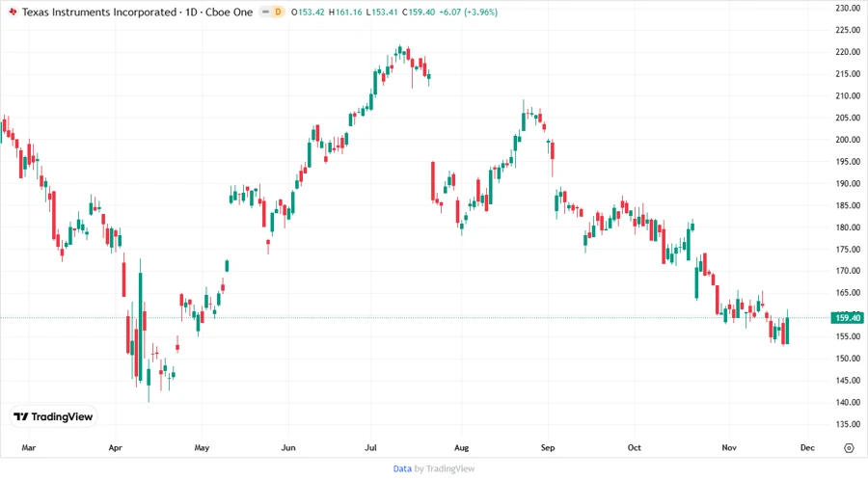The height and width of the screenshot is (480, 868).
Task: Click the Oct label on time axis
Action: pyautogui.click(x=634, y=447)
